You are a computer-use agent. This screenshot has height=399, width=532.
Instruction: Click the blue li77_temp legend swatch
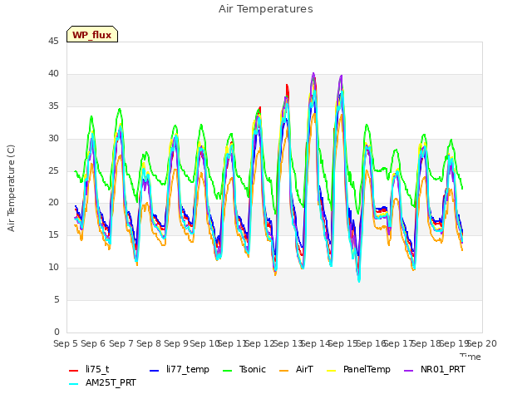[155, 370]
